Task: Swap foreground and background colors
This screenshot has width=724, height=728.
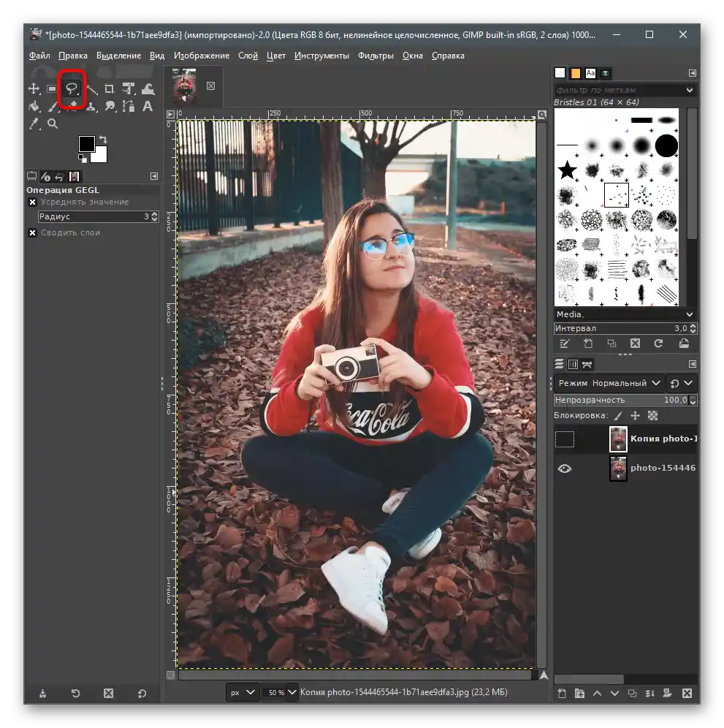Action: tap(103, 140)
